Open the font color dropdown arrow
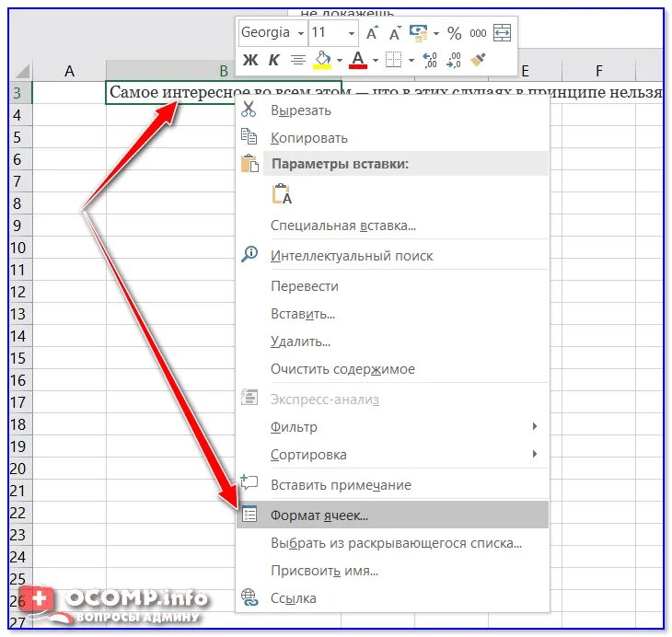Image resolution: width=672 pixels, height=637 pixels. point(376,60)
